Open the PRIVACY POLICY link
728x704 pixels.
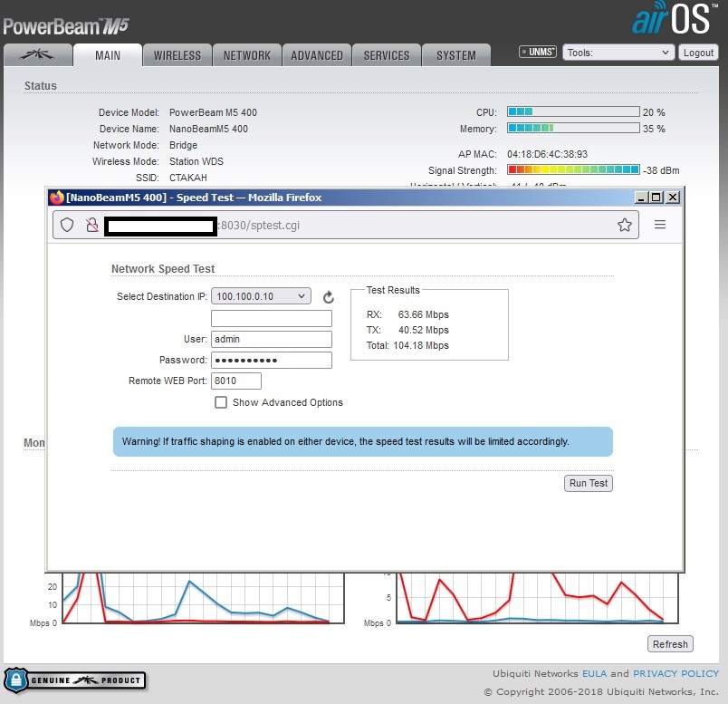click(x=675, y=673)
